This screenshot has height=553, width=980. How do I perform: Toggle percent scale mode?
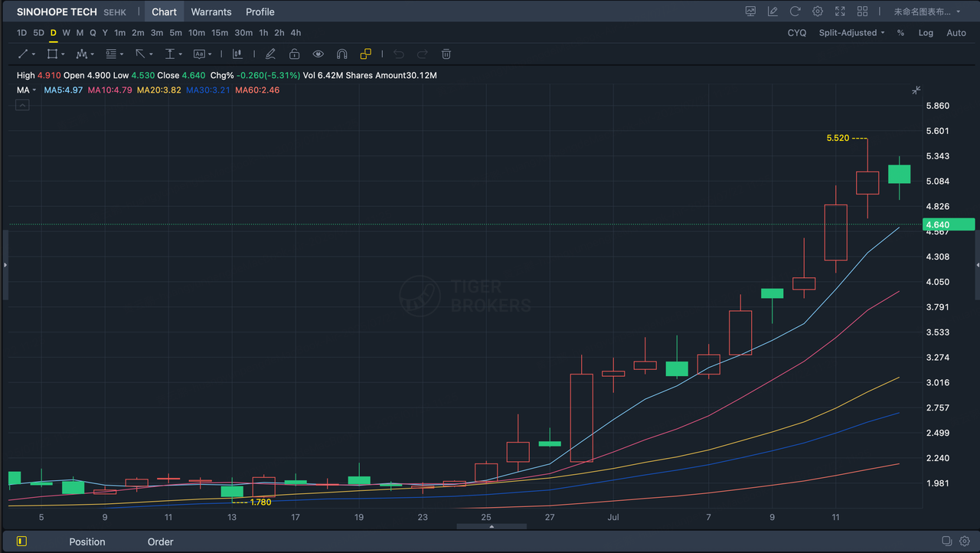coord(901,33)
